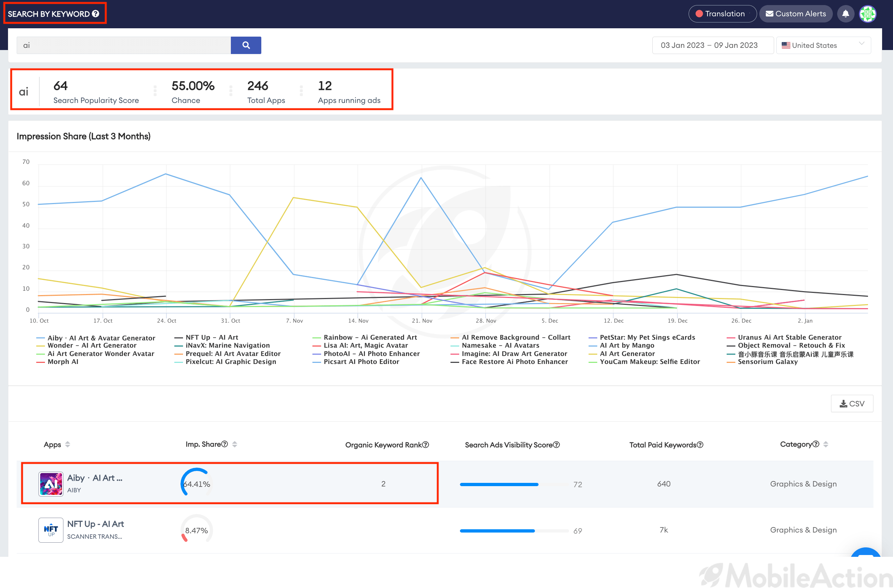The image size is (893, 588).
Task: Toggle AI Art Generator yellow legend entry
Action: click(x=622, y=353)
